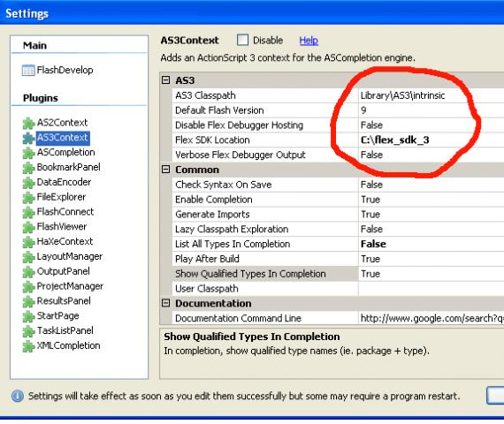
Task: Edit the Default Flash Version value 9
Action: pyautogui.click(x=431, y=110)
